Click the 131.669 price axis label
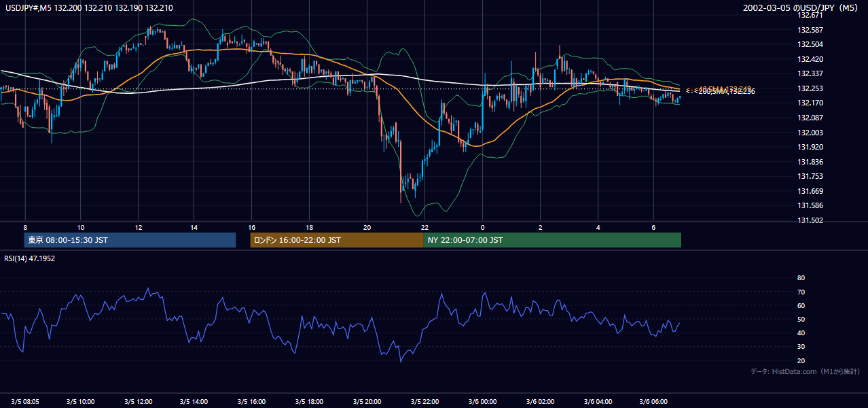The width and height of the screenshot is (868, 408). pyautogui.click(x=810, y=191)
